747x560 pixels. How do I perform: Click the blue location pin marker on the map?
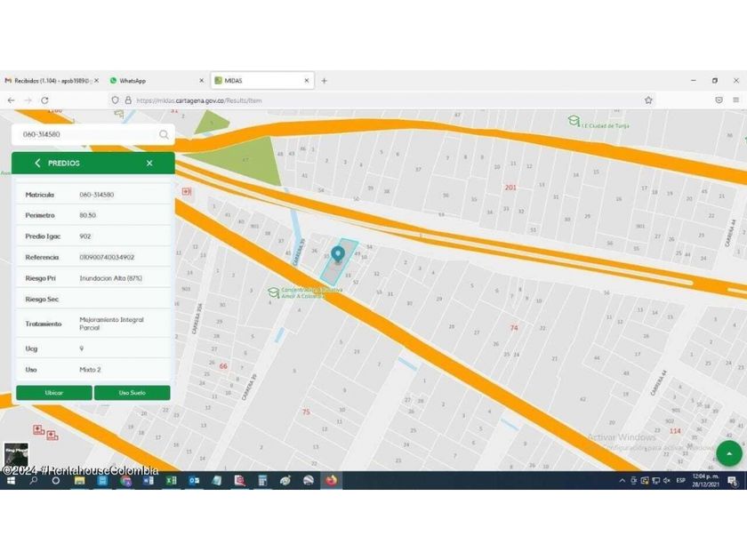[x=338, y=255]
